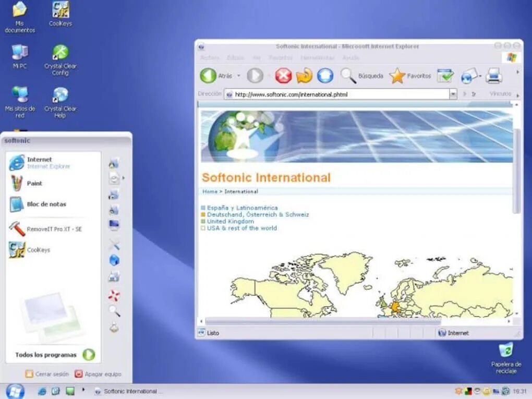Image resolution: width=532 pixels, height=399 pixels.
Task: Open the Herramientas menu
Action: [x=318, y=58]
